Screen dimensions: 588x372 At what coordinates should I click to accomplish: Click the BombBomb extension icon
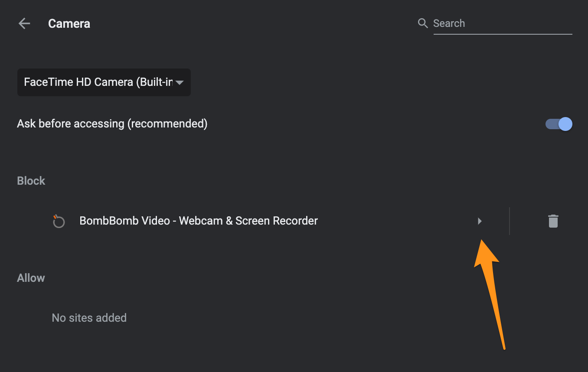[x=59, y=222]
